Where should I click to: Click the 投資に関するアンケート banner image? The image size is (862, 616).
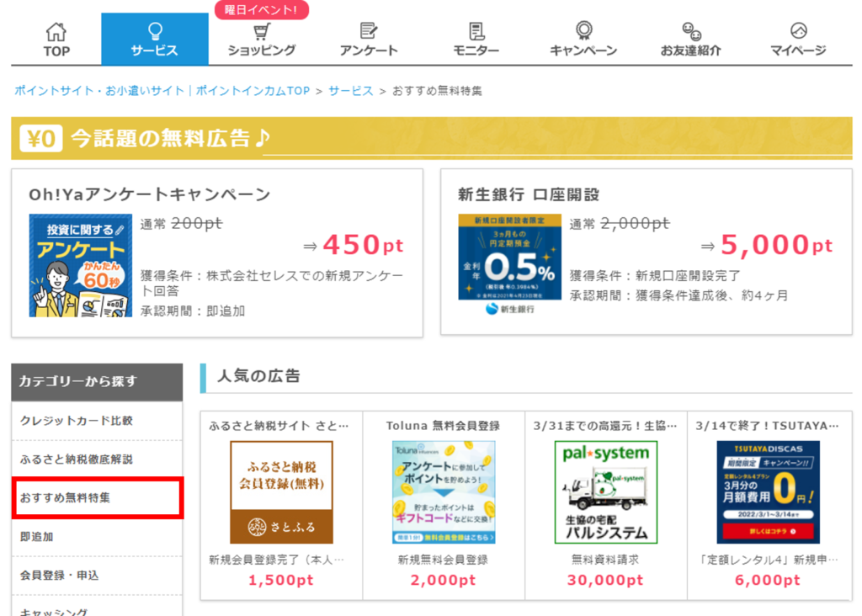click(81, 265)
